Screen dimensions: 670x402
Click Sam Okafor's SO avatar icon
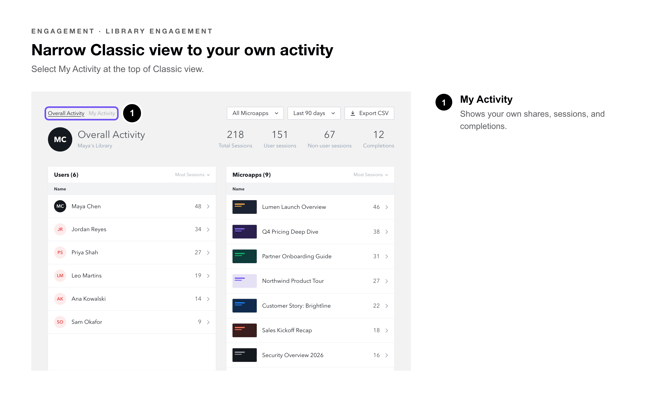pos(60,322)
